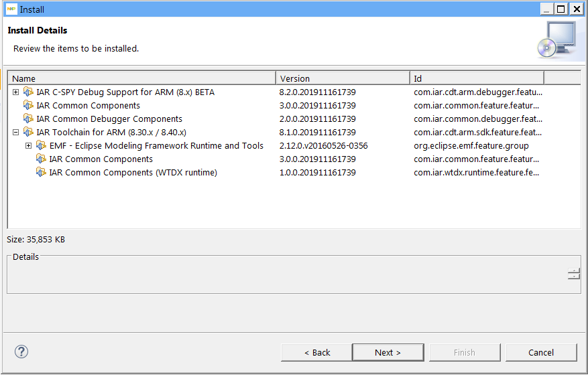Click the feature icon of IAR Common Components (WTDX runtime)
The height and width of the screenshot is (377, 588).
pyautogui.click(x=41, y=172)
